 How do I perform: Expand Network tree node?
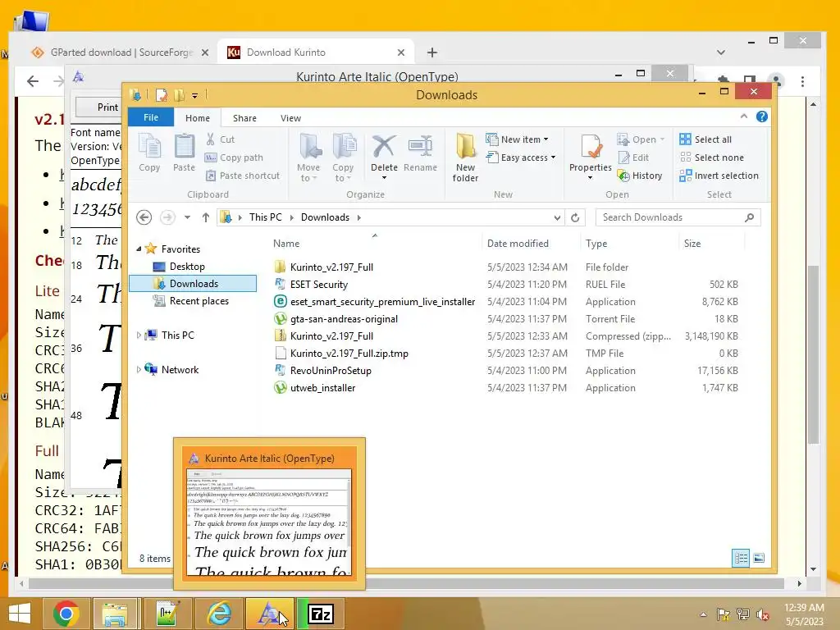[x=139, y=370]
